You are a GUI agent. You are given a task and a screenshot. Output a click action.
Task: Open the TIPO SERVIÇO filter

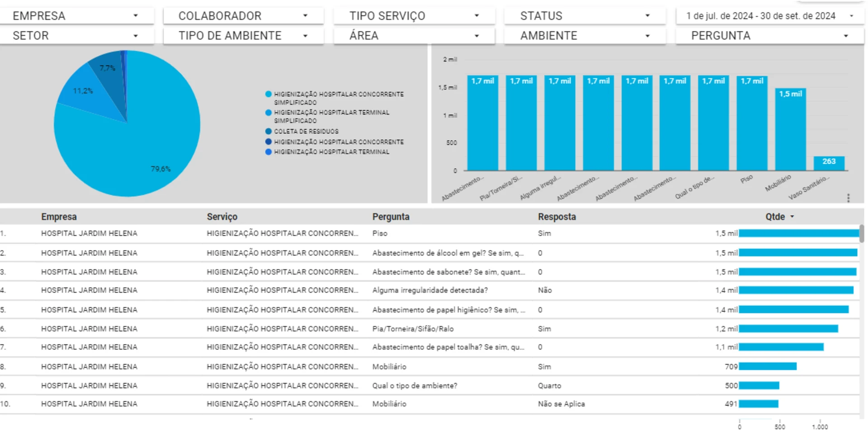pyautogui.click(x=414, y=16)
